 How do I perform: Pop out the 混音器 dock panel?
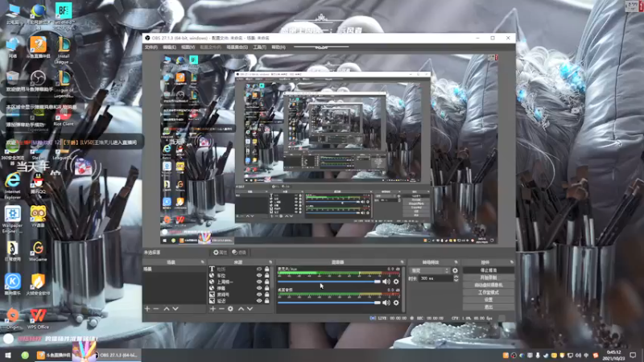pos(402,262)
